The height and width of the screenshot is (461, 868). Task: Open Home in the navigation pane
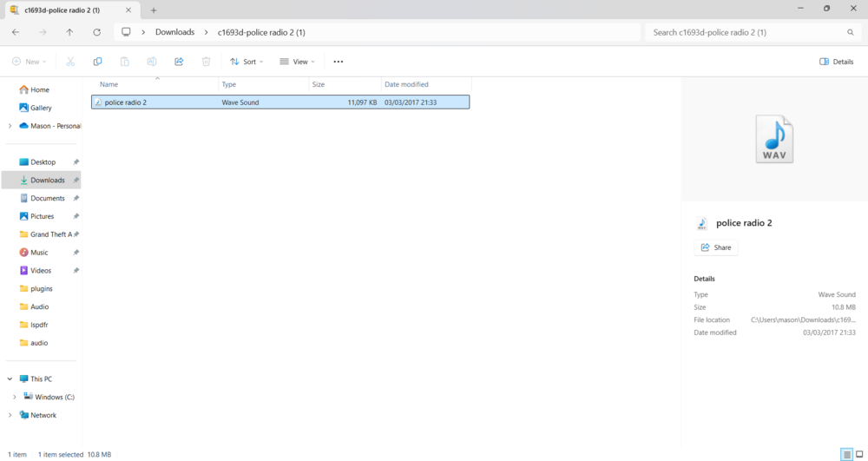(42, 89)
